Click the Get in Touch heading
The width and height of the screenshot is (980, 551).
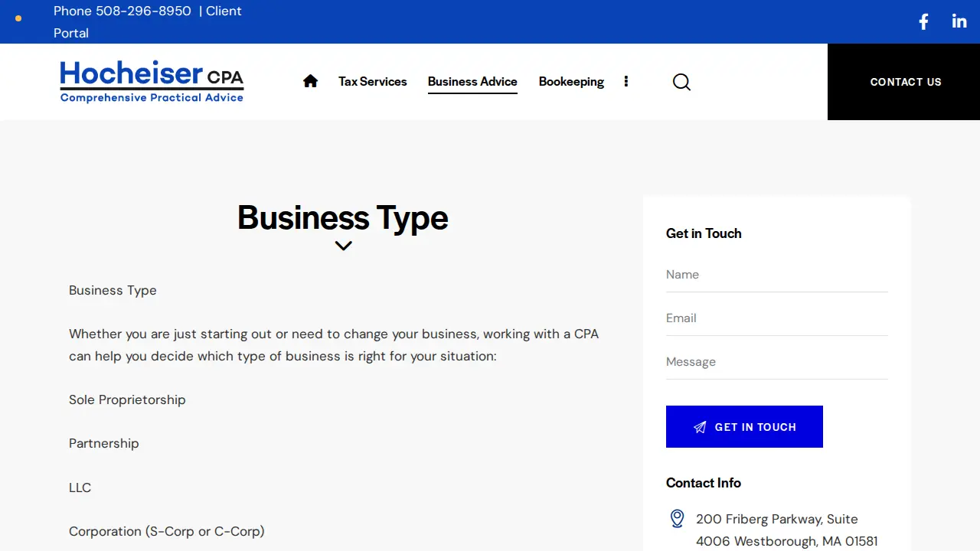click(x=704, y=233)
